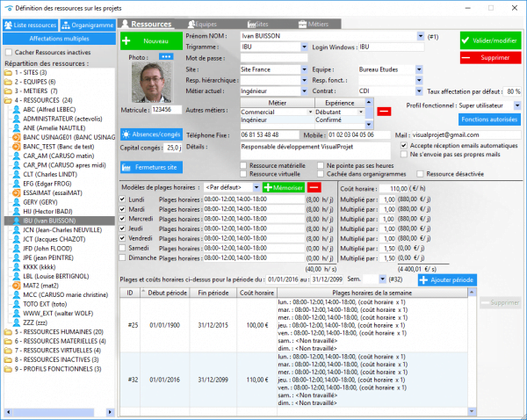Click the red minus next to Autres métiers
This screenshot has height=420, width=527.
coord(385,112)
